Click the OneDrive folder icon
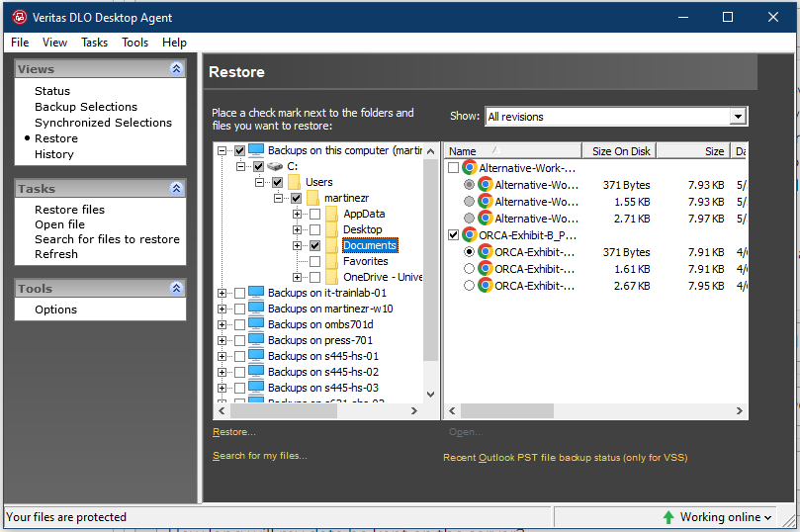The image size is (800, 532). (x=331, y=277)
